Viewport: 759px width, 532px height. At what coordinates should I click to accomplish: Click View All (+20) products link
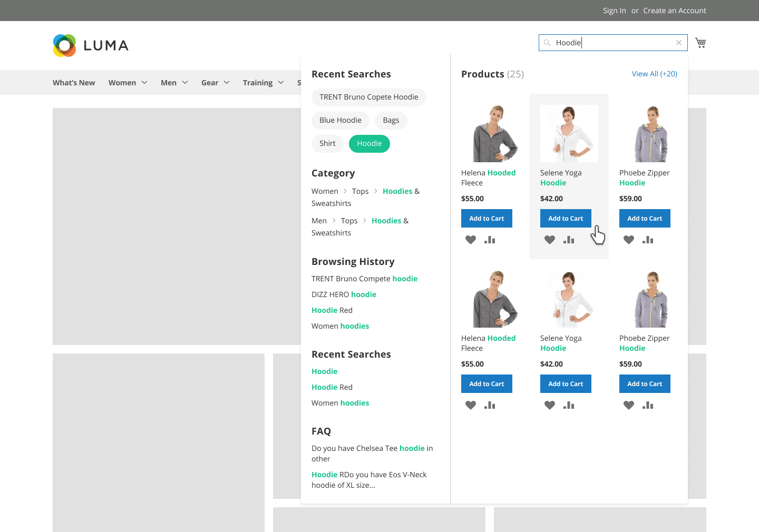(655, 74)
